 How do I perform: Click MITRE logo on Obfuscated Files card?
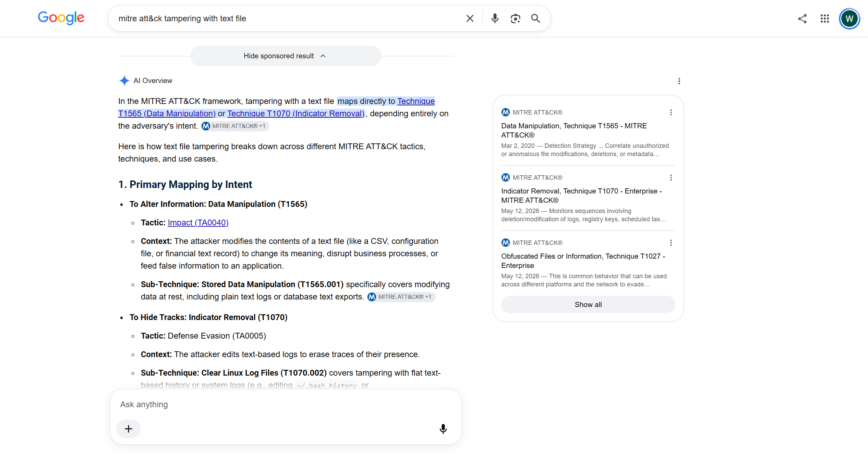pyautogui.click(x=506, y=243)
